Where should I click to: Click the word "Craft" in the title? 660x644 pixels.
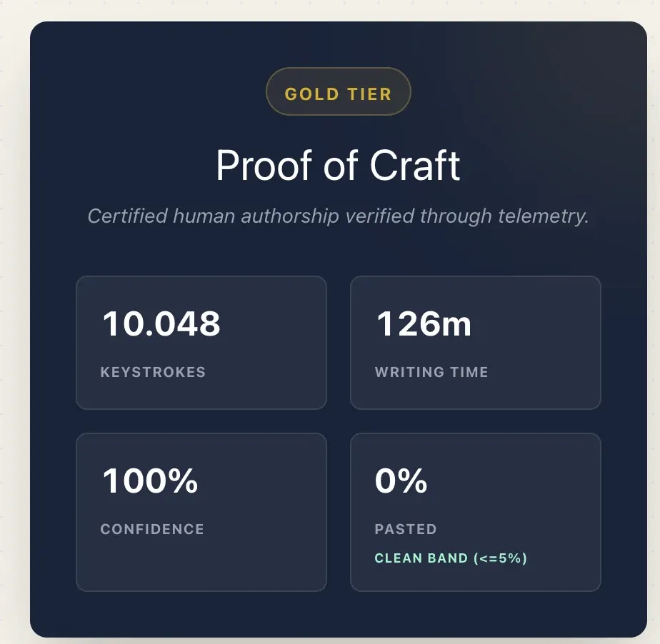(x=414, y=166)
